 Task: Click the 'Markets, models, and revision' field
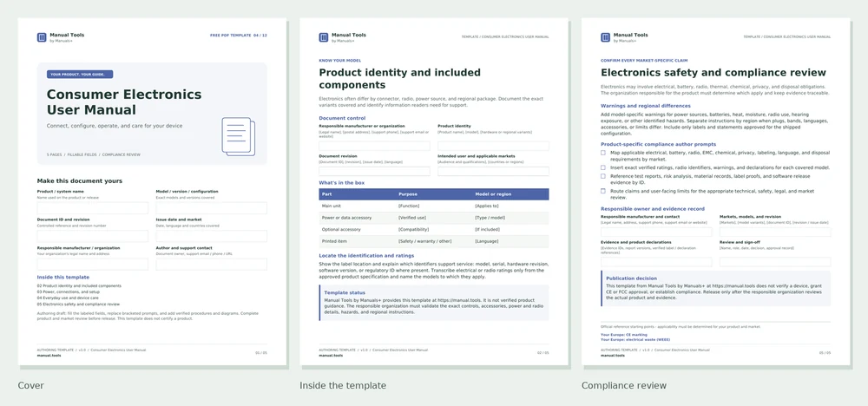pyautogui.click(x=775, y=232)
